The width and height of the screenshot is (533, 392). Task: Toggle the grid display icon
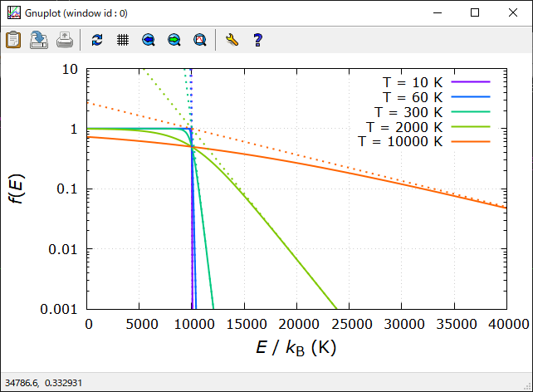(x=122, y=39)
